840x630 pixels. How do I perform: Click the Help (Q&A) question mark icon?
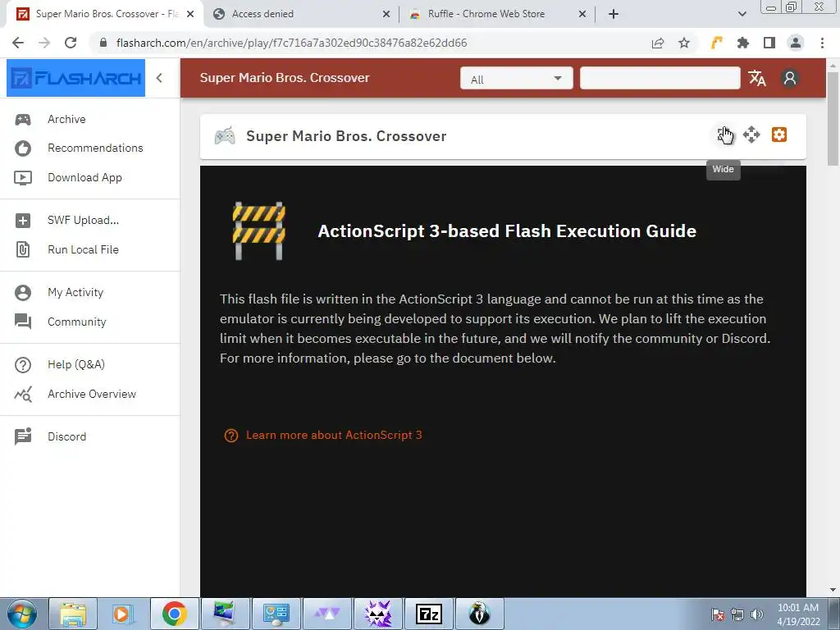click(22, 365)
